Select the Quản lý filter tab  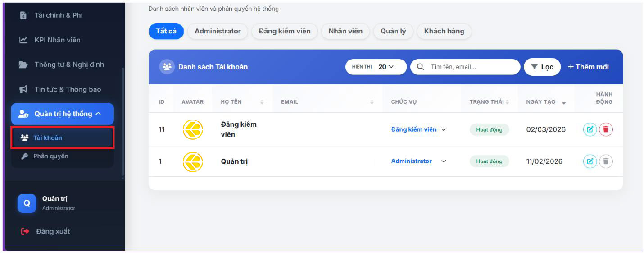coord(393,31)
